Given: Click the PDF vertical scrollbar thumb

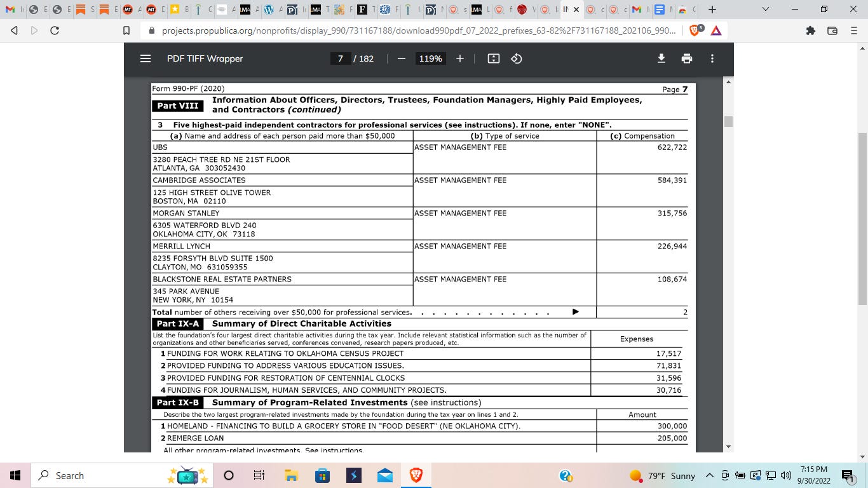Looking at the screenshot, I should click(x=728, y=121).
